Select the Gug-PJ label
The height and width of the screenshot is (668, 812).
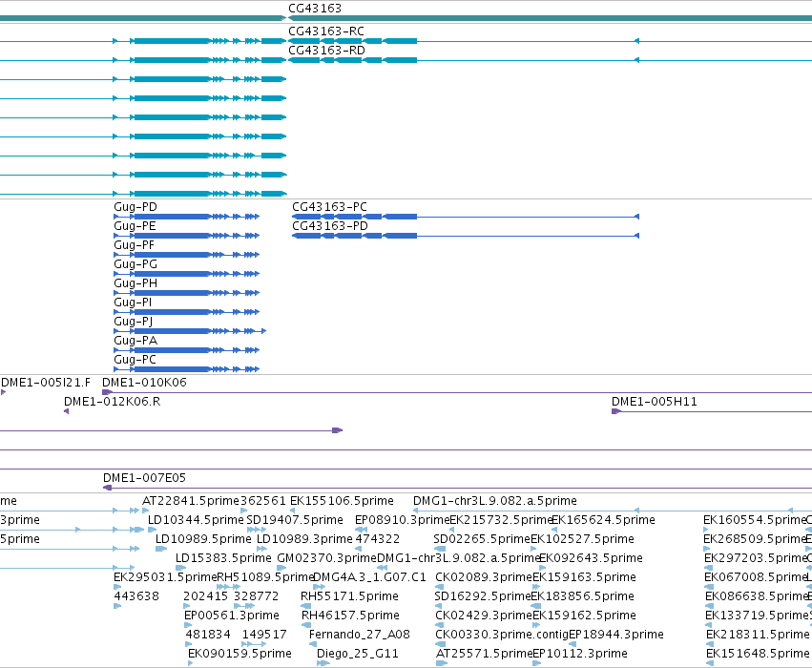tap(133, 321)
